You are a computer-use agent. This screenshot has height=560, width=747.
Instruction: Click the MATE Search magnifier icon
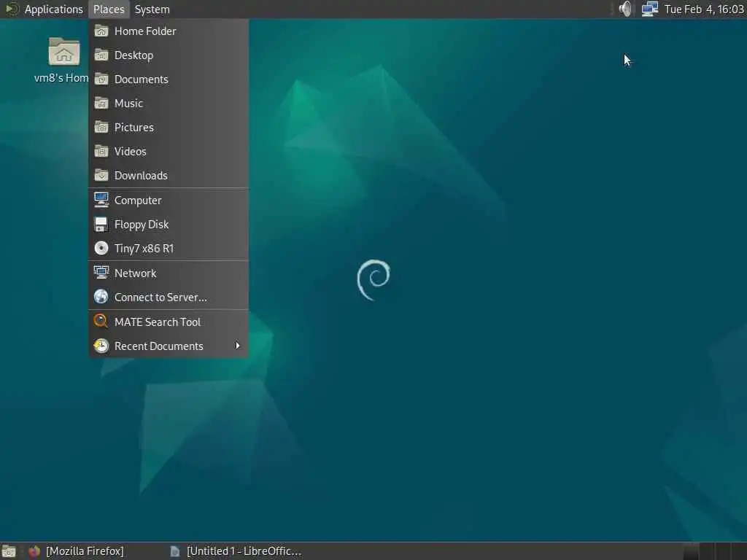tap(101, 322)
